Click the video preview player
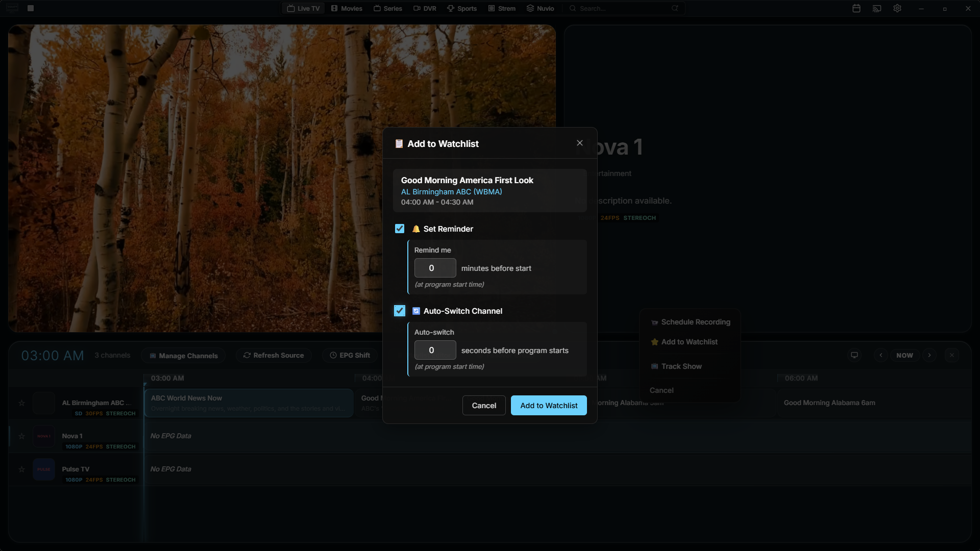This screenshot has width=980, height=551. click(x=282, y=179)
